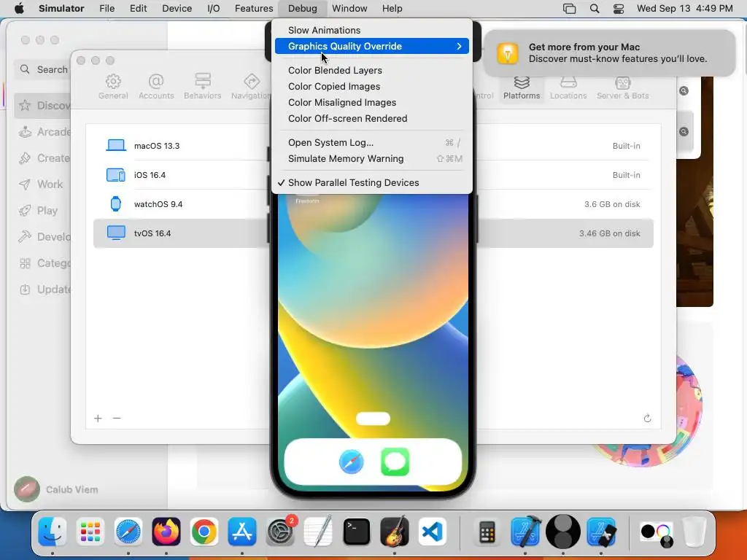Open Work in App Store sidebar
This screenshot has width=747, height=560.
click(x=41, y=184)
